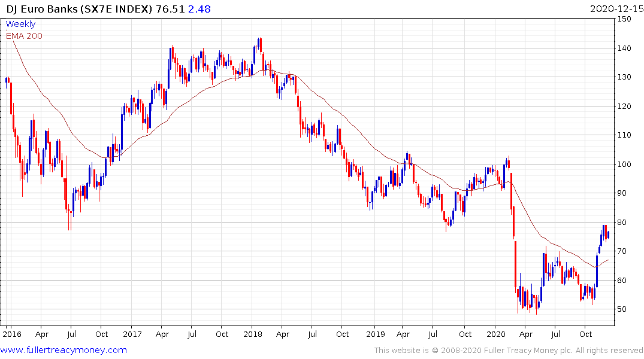644x359 pixels.
Task: Click the 100 y-axis price label
Action: click(x=624, y=164)
